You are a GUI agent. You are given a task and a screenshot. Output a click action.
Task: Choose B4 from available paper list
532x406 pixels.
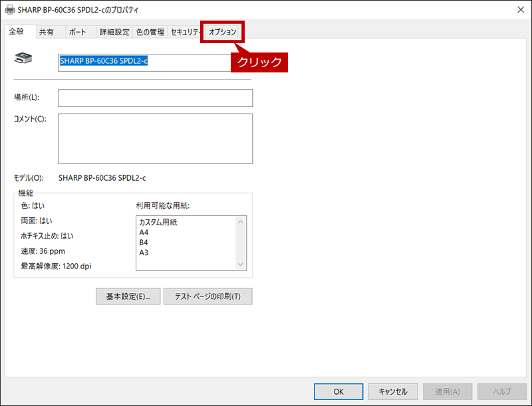coord(144,243)
